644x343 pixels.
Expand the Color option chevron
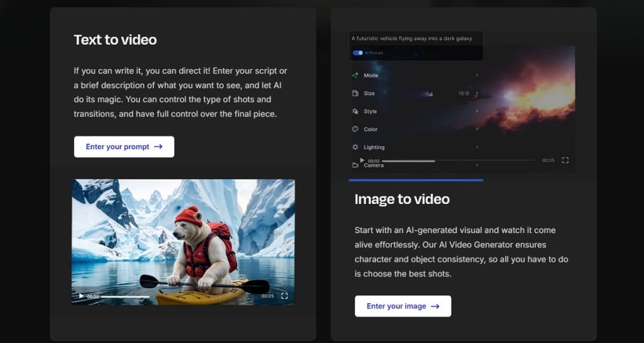point(477,129)
